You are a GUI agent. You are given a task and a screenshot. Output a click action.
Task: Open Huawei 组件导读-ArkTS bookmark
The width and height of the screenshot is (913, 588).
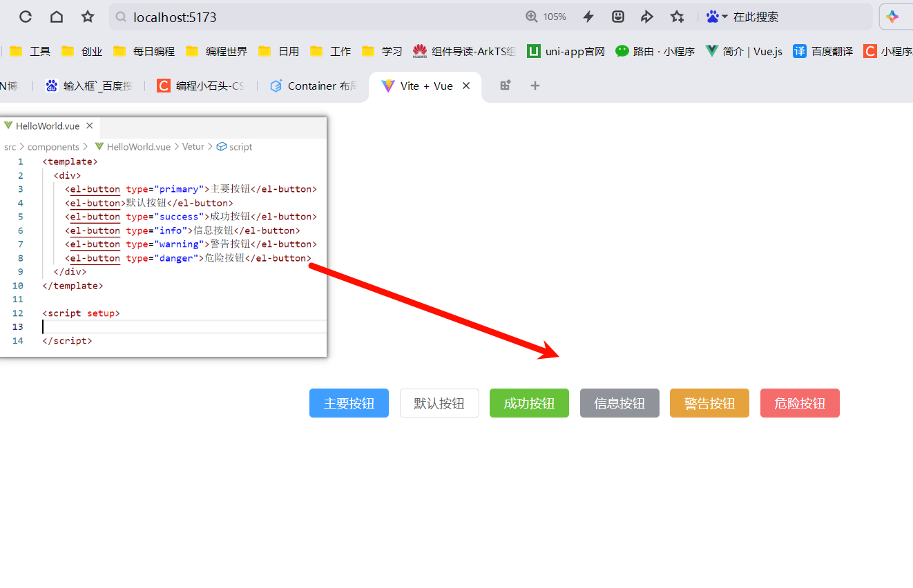pos(464,51)
